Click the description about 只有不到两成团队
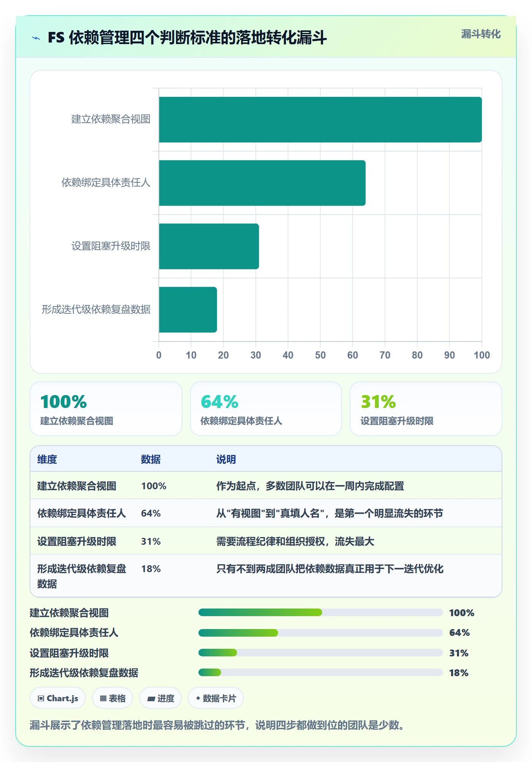 [330, 569]
